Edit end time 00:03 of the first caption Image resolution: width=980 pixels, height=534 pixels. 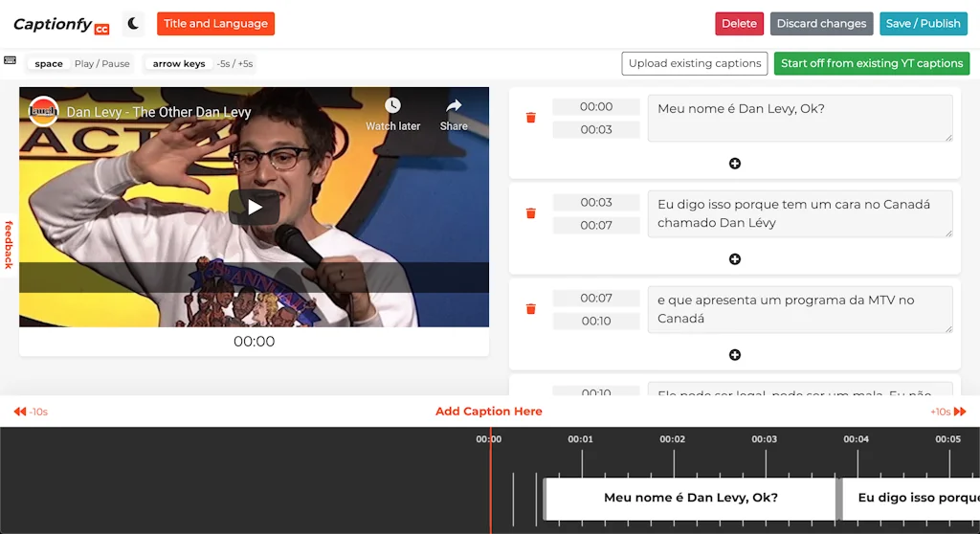596,130
